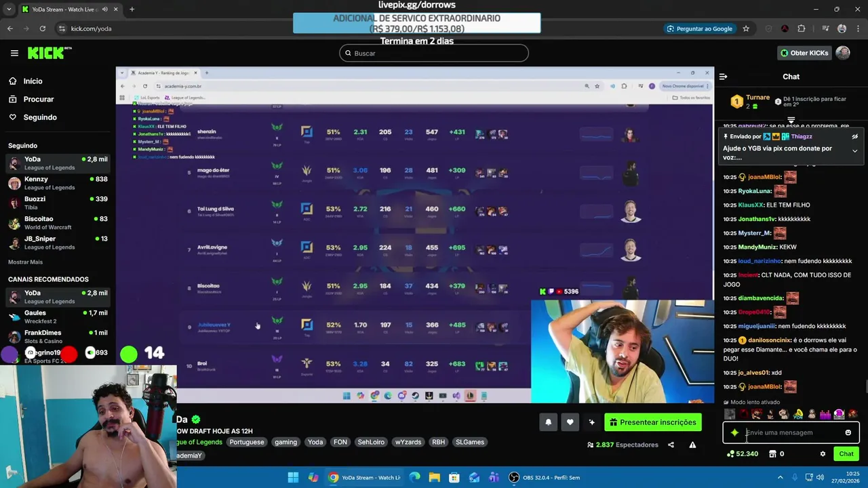Open the Kick profile avatar menu
Viewport: 868px width, 488px height.
[x=843, y=53]
